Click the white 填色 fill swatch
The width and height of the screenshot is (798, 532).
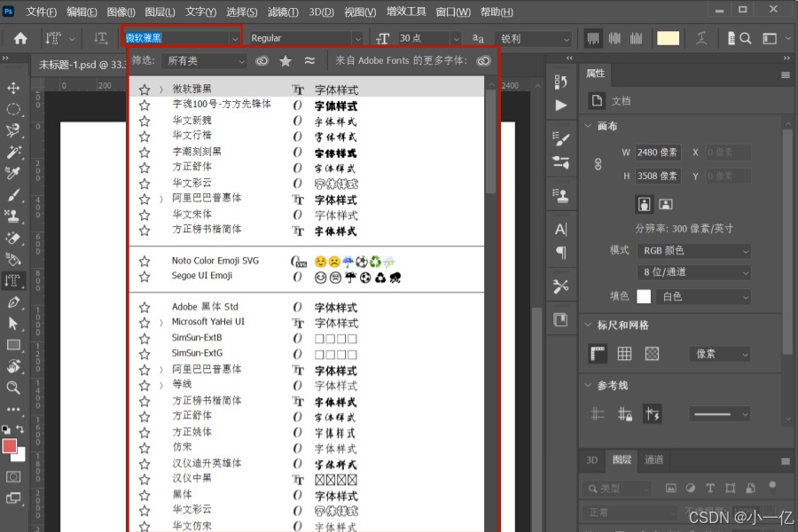(644, 296)
